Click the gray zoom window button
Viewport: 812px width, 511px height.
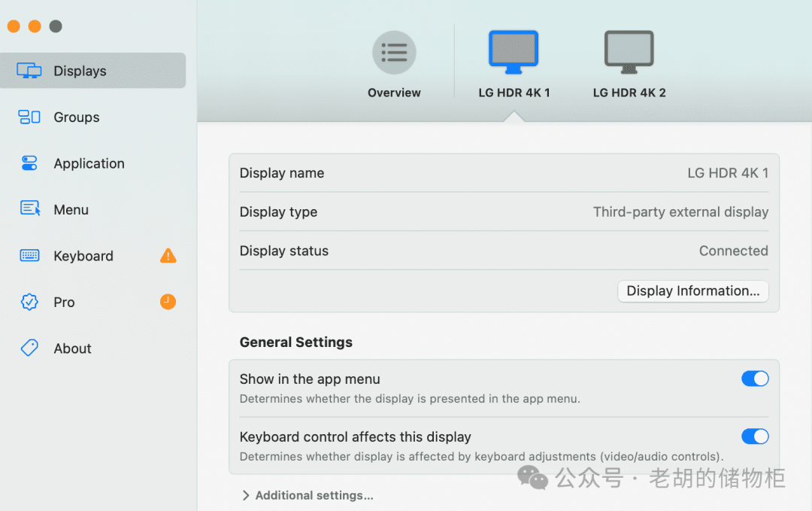point(56,26)
